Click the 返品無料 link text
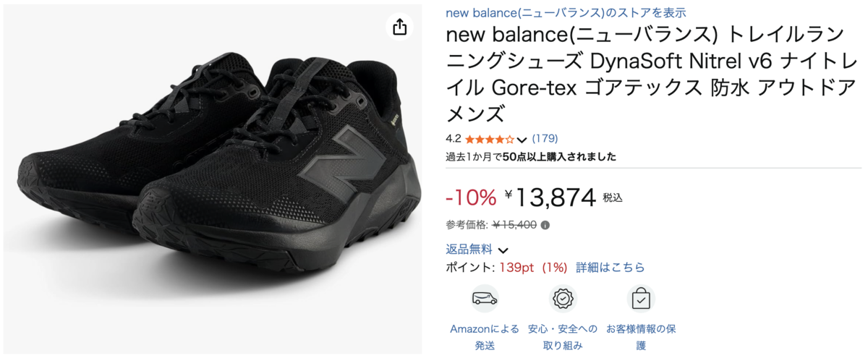868x361 pixels. [x=469, y=249]
